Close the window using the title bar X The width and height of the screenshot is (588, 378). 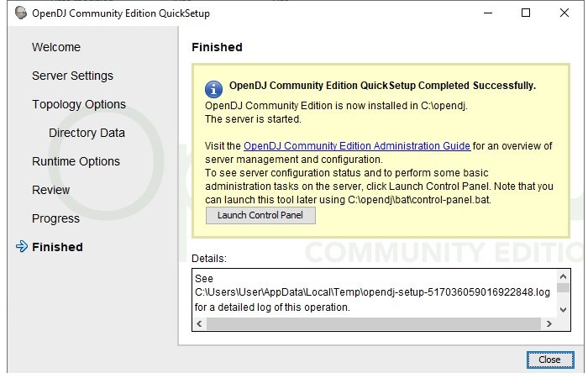tap(564, 13)
